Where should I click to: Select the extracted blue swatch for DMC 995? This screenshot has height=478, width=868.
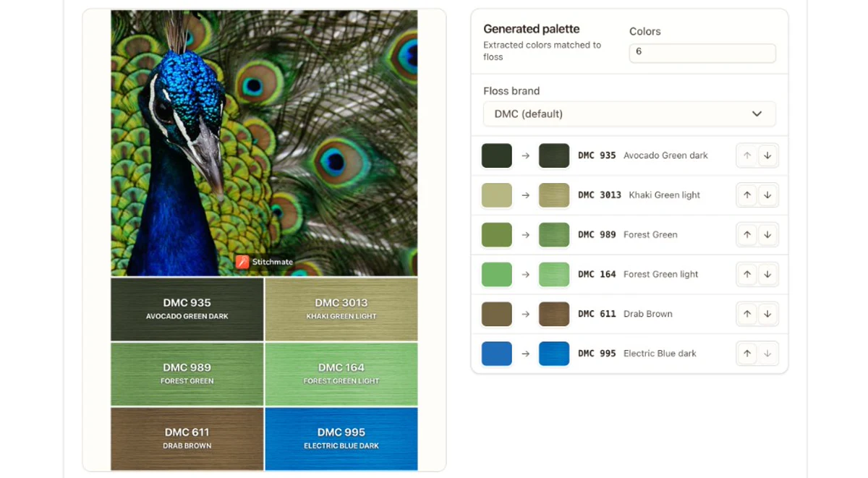pos(497,354)
